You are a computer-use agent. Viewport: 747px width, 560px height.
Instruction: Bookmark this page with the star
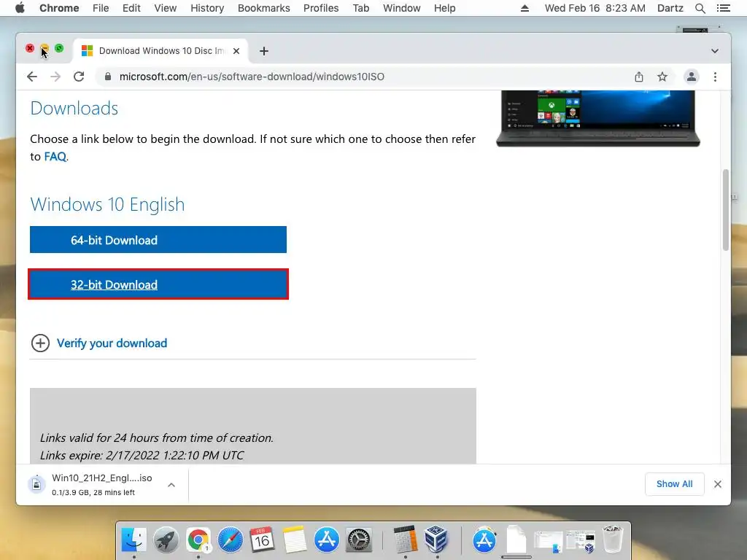(662, 77)
